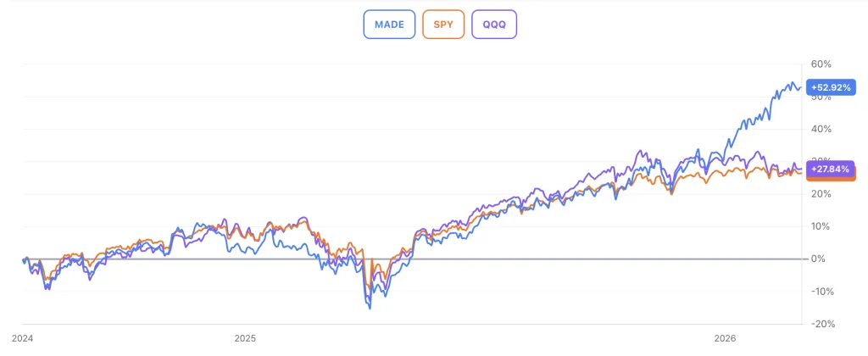Click the 10% y-axis label
Viewport: 868px width, 356px height.
(821, 226)
